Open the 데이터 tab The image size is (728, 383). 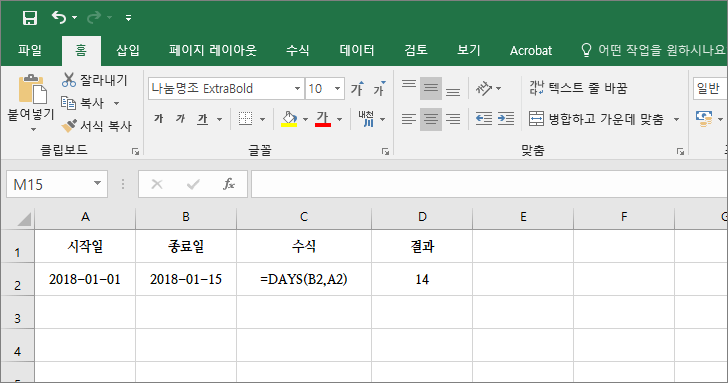357,50
